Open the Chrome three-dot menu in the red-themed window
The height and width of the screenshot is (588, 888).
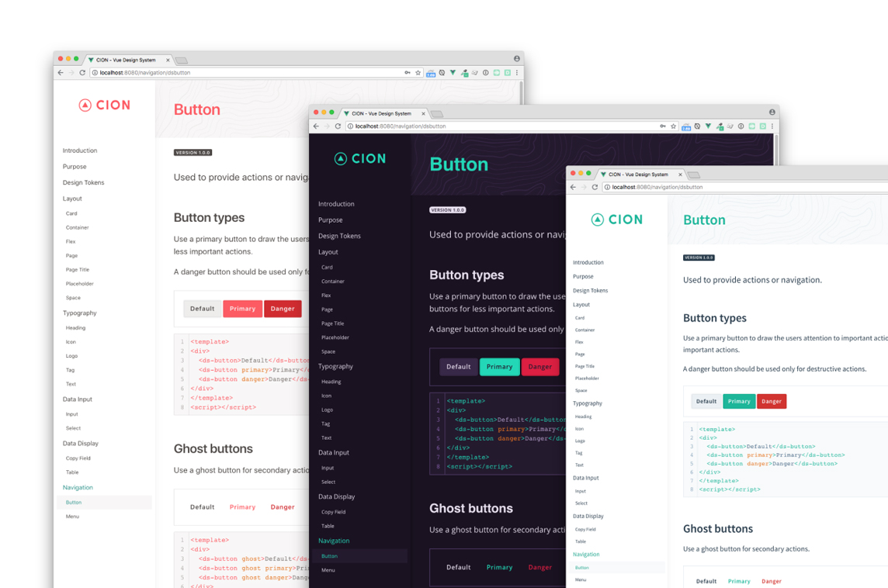(516, 72)
